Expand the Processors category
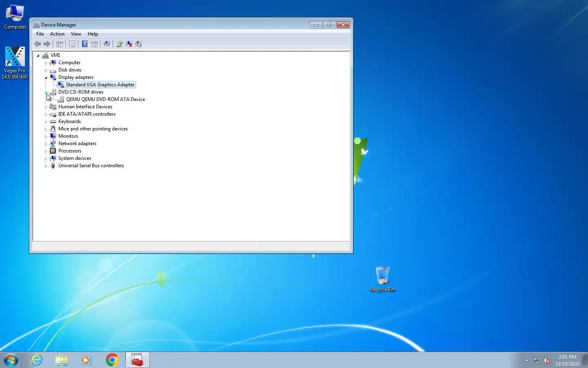Image resolution: width=588 pixels, height=368 pixels. point(46,151)
